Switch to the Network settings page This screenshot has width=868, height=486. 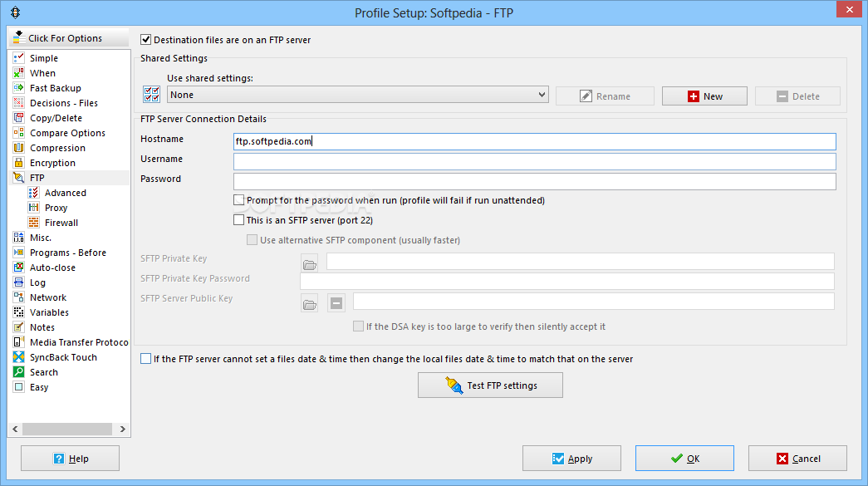[x=48, y=297]
